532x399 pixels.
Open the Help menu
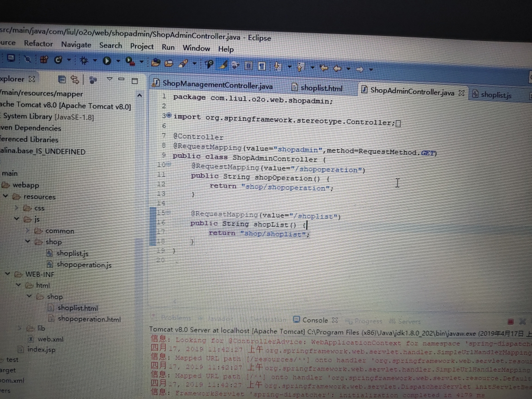(226, 49)
